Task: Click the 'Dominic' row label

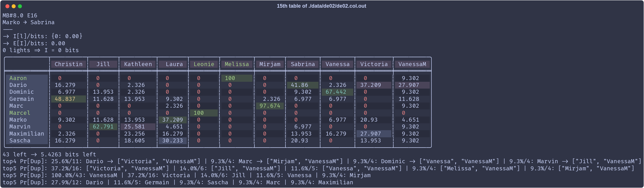Action: point(27,92)
